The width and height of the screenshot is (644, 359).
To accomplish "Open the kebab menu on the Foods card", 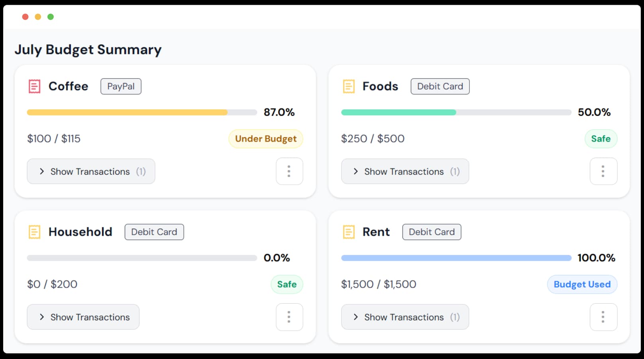I will [x=603, y=172].
